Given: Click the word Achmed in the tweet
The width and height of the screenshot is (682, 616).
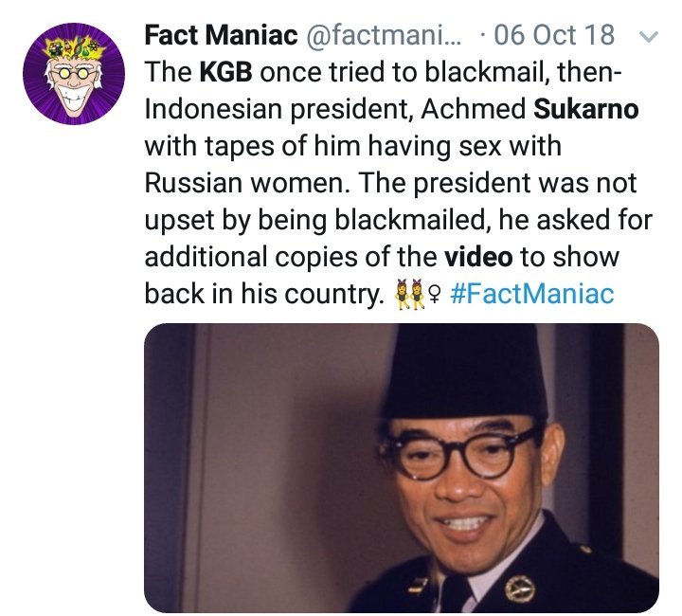Looking at the screenshot, I should pos(476,110).
